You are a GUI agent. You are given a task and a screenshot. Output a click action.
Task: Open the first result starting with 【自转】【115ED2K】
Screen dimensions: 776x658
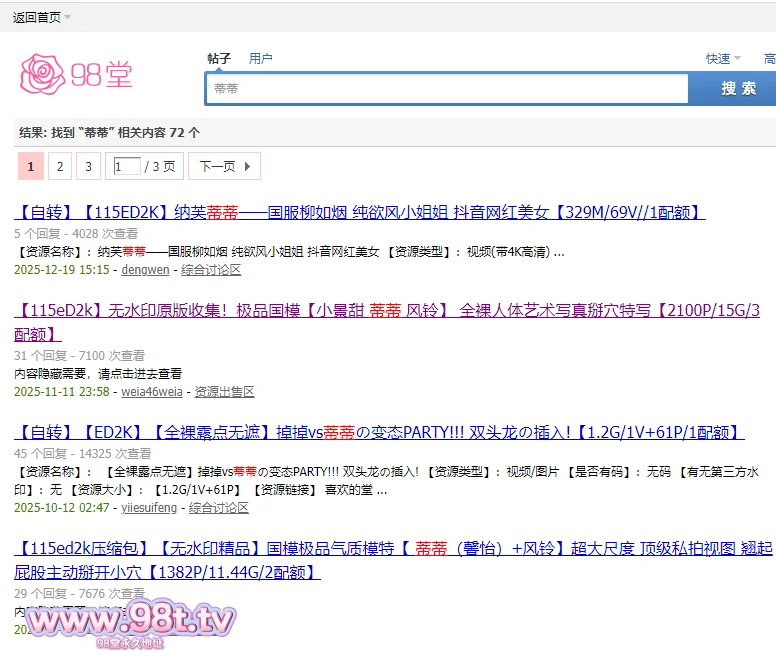coord(360,212)
